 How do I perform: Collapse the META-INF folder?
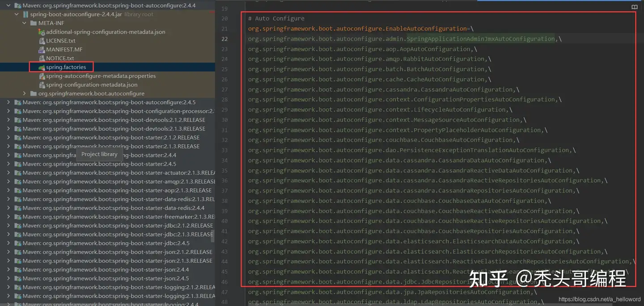(x=25, y=23)
